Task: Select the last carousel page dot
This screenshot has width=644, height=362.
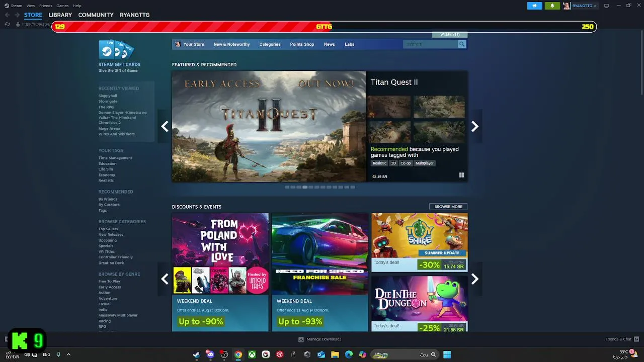Action: 353,187
